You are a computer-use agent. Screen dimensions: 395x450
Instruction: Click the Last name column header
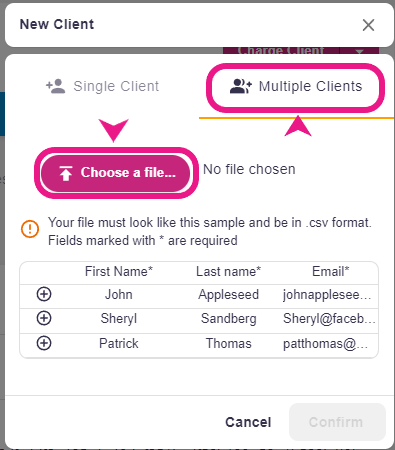[x=228, y=272]
